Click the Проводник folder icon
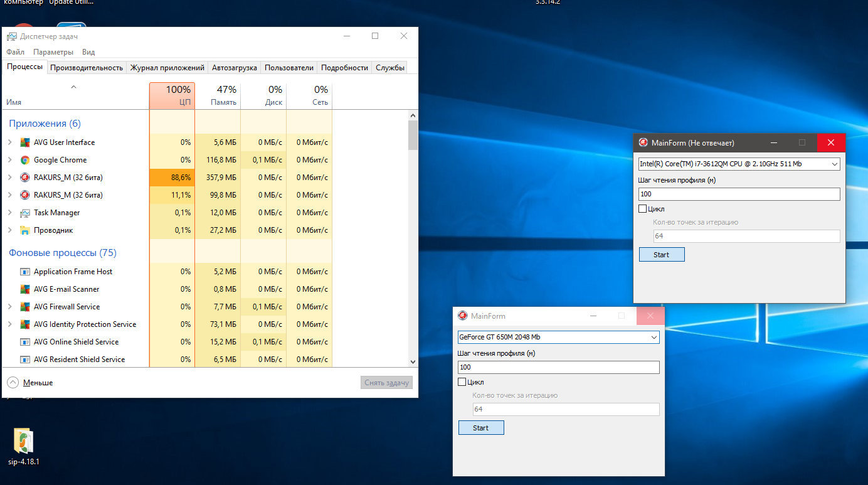This screenshot has width=868, height=485. 25,230
